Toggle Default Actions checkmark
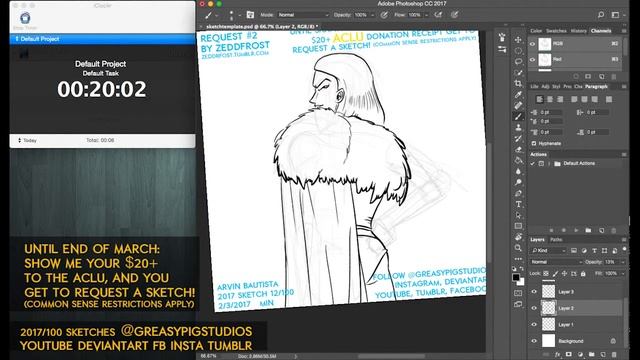The height and width of the screenshot is (360, 640). [x=532, y=164]
